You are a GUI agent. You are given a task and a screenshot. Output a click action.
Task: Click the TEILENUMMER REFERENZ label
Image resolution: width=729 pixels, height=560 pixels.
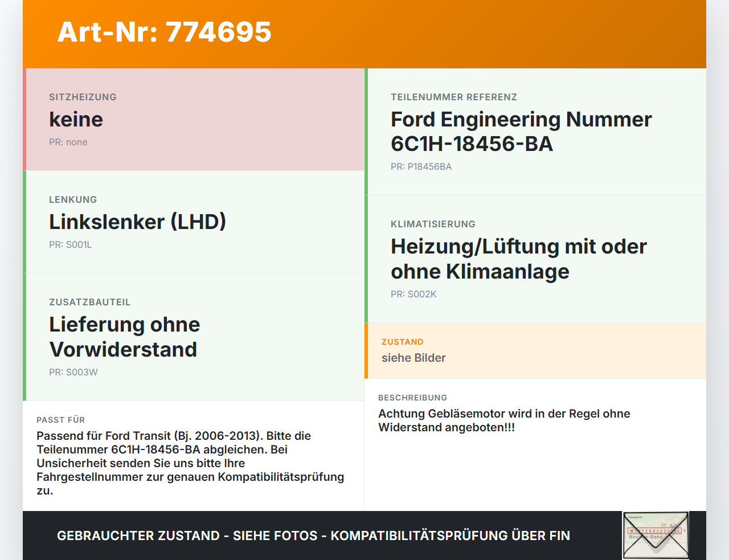tap(454, 97)
